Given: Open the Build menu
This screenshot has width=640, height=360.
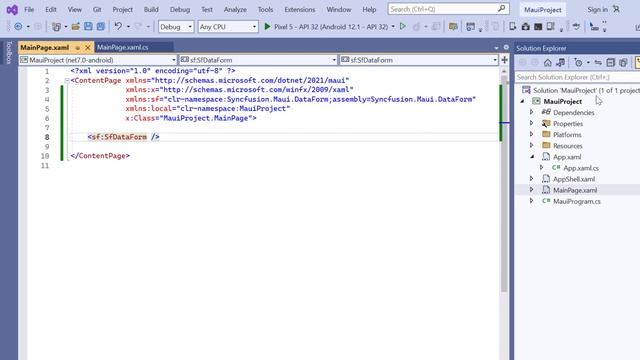Looking at the screenshot, I should [x=151, y=9].
